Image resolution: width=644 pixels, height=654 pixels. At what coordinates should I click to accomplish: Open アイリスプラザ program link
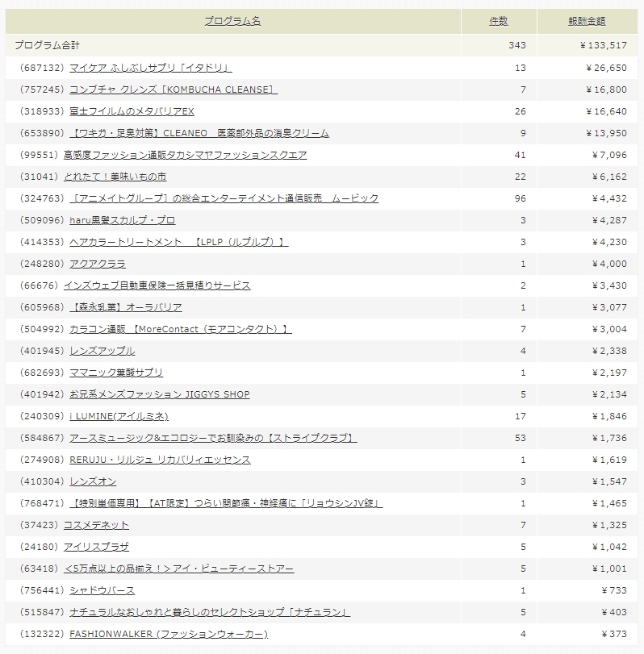click(x=96, y=547)
